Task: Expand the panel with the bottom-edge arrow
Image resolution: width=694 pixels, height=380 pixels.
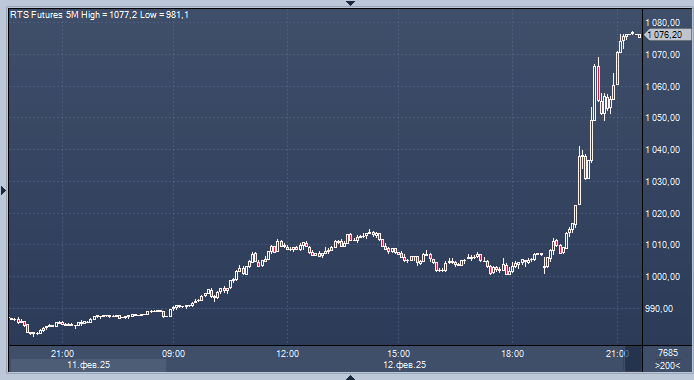Action: coord(351,377)
